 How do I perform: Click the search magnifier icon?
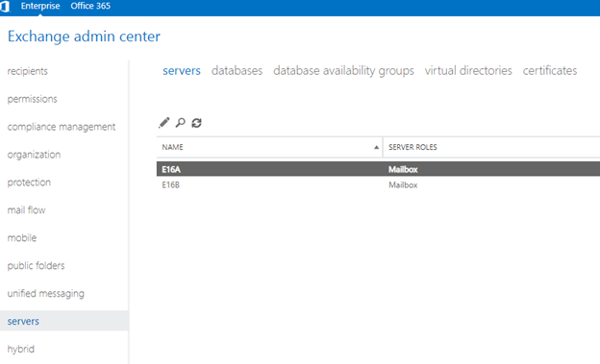click(x=180, y=123)
